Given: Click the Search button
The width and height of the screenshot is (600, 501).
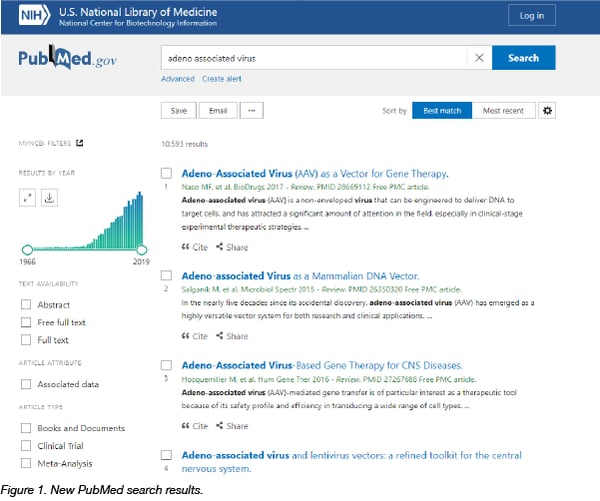Looking at the screenshot, I should tap(523, 58).
